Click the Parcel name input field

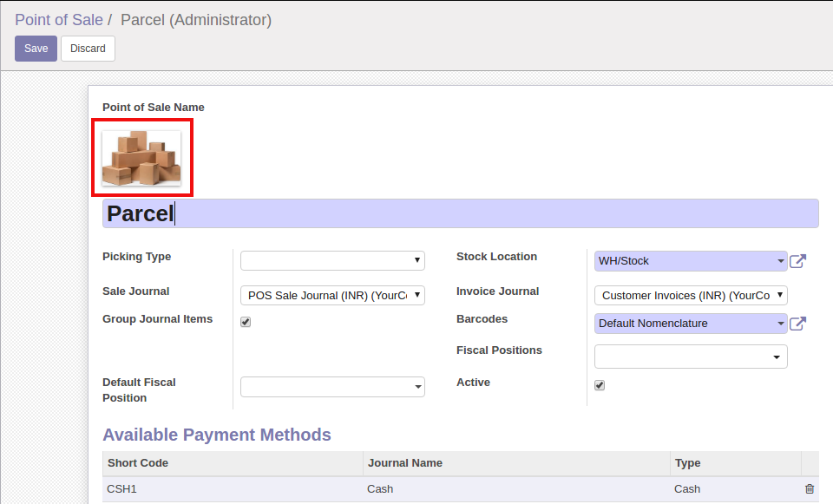(460, 213)
